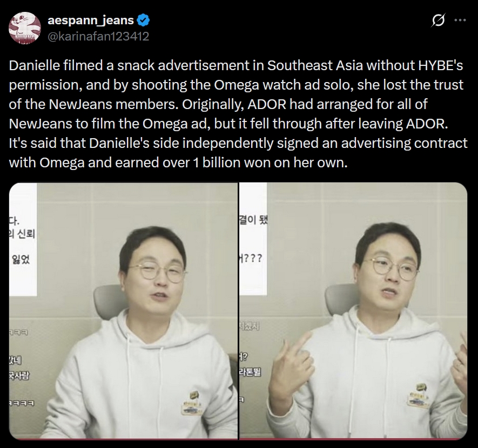This screenshot has width=478, height=448.
Task: Click the blue verified badge
Action: 143,21
